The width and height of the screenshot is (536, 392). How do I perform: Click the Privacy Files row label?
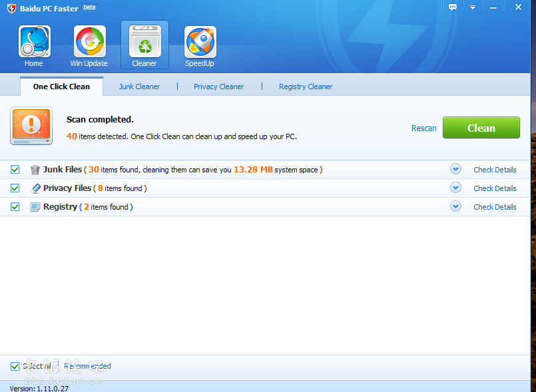67,188
